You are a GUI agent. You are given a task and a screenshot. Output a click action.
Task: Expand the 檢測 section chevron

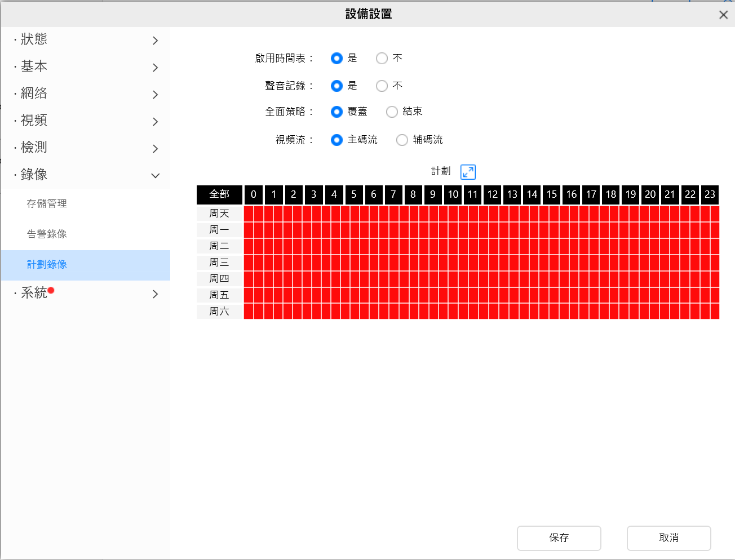(156, 149)
